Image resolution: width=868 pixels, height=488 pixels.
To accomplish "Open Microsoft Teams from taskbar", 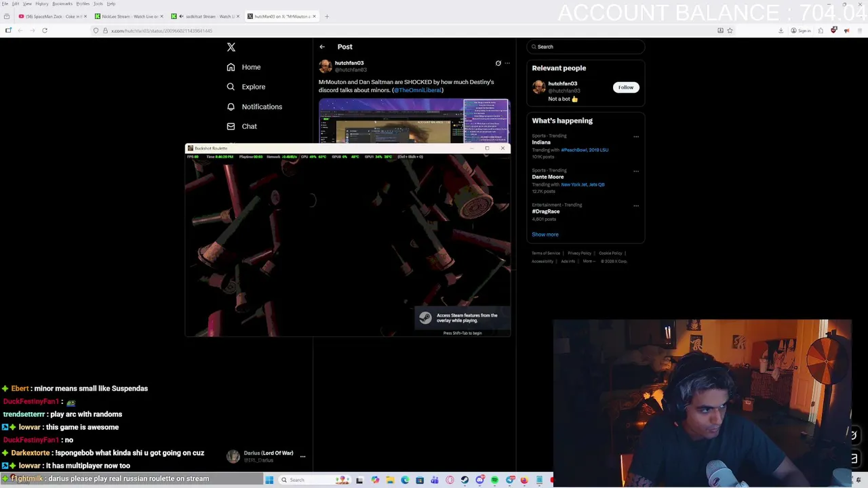I will (435, 480).
